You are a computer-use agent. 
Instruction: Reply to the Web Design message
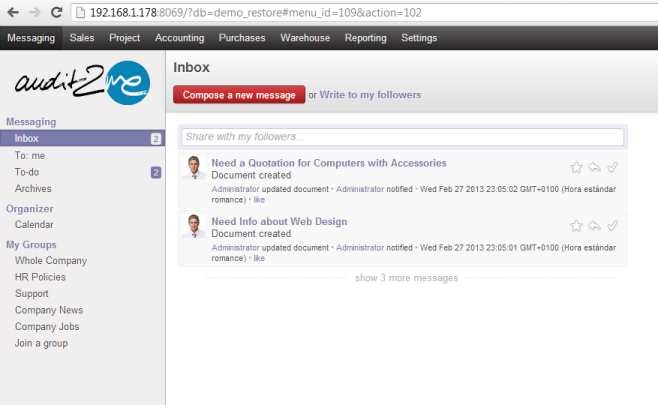click(x=594, y=225)
